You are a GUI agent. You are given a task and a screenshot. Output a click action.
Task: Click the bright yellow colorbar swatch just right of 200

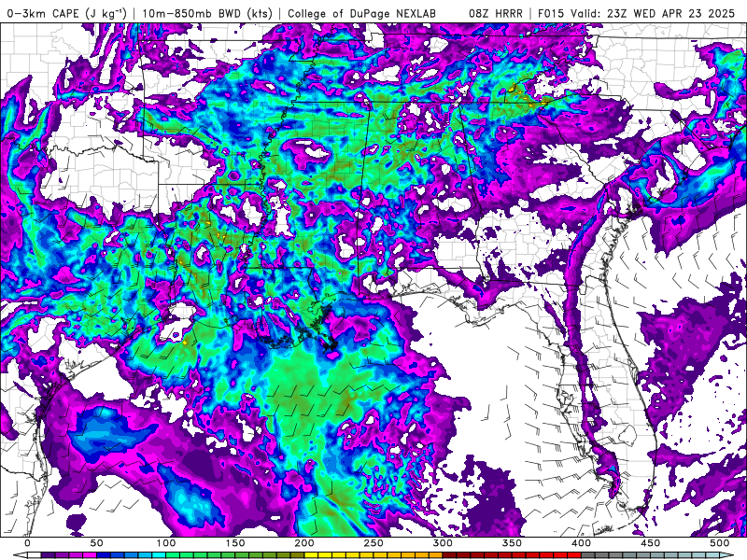[x=311, y=554]
